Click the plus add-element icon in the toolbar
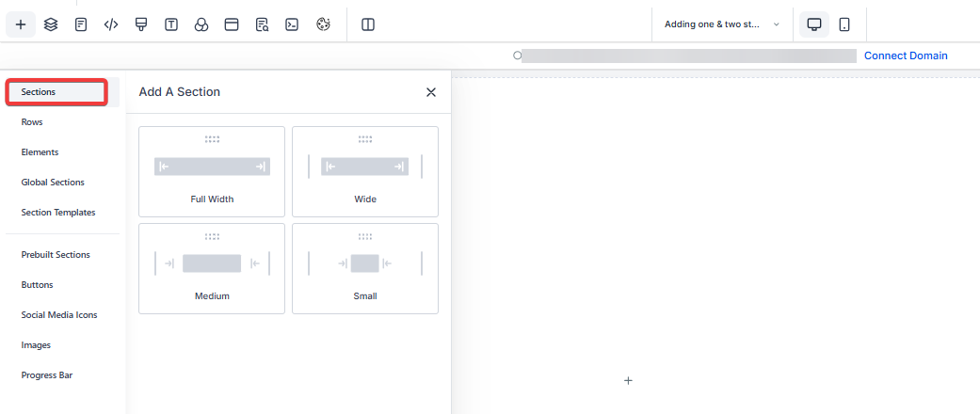Screen dimensions: 980x414 [21, 24]
